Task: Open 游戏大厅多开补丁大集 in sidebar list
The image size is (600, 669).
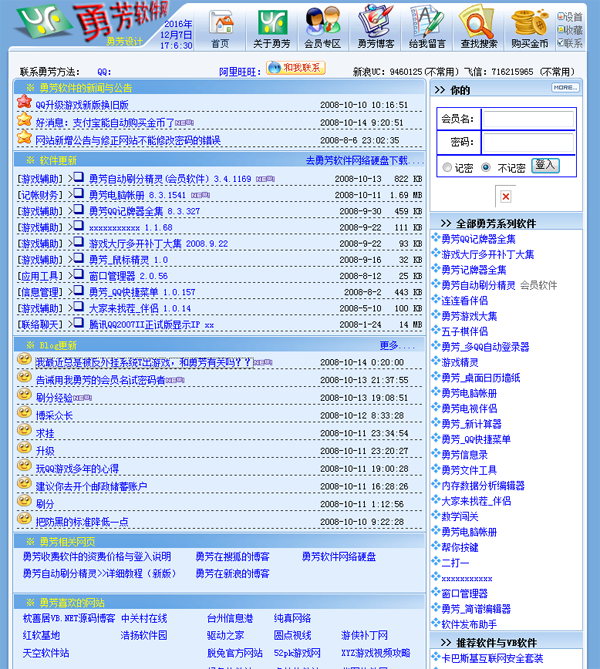Action: 488,255
